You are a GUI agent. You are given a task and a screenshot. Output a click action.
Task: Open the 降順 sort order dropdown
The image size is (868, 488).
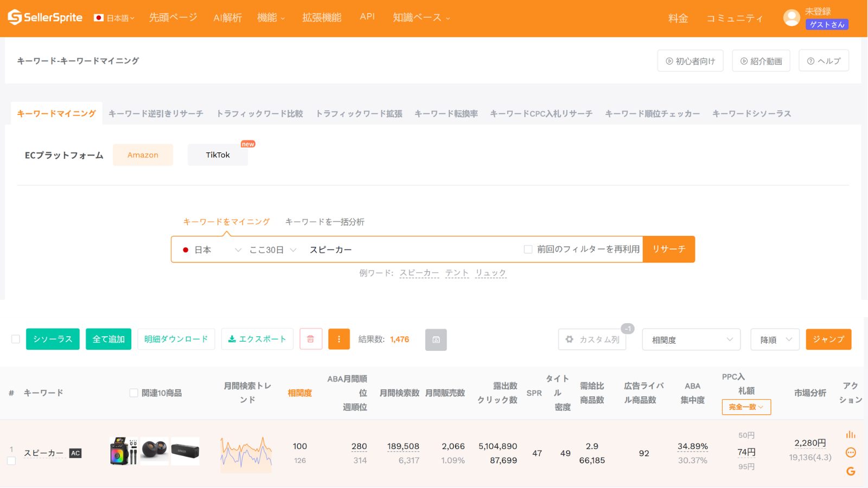tap(775, 339)
